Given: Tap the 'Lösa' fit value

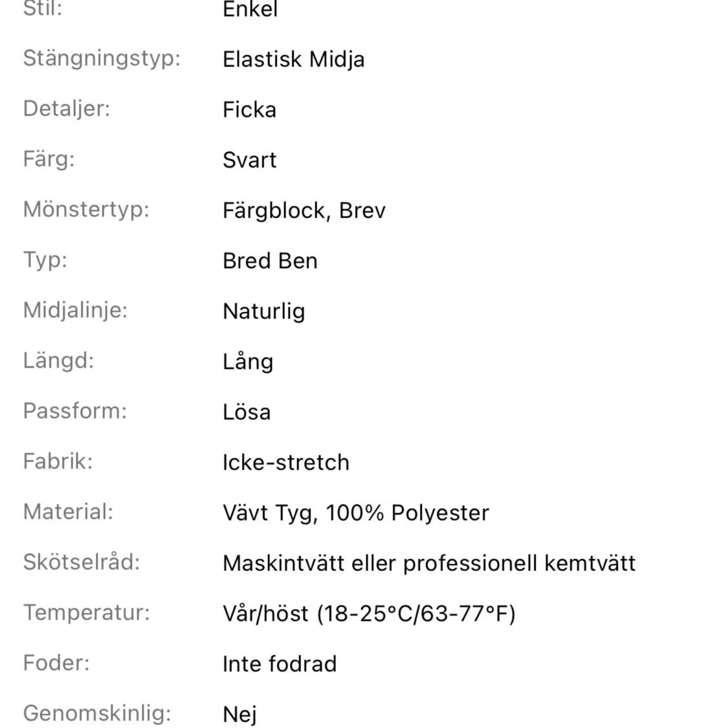Looking at the screenshot, I should pyautogui.click(x=247, y=412).
